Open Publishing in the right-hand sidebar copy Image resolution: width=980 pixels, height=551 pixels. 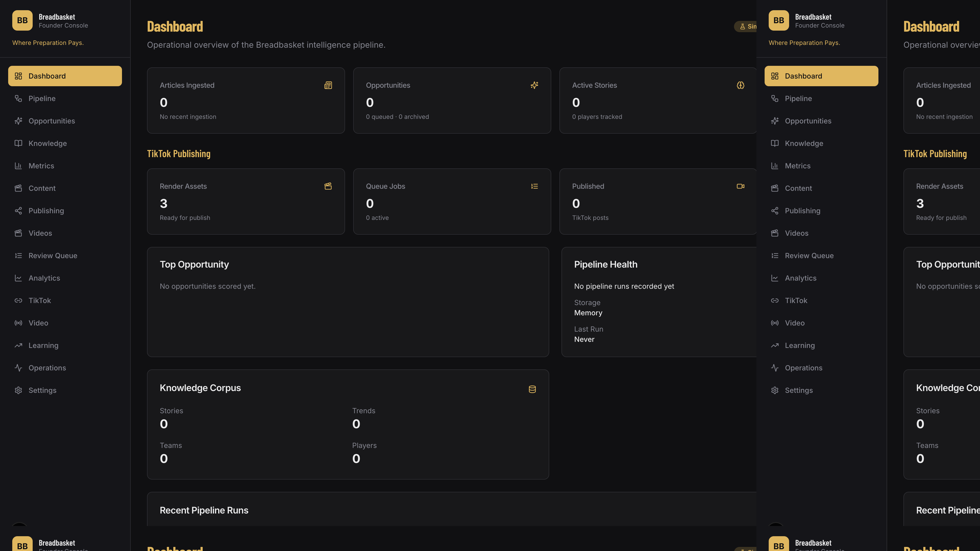pyautogui.click(x=821, y=211)
